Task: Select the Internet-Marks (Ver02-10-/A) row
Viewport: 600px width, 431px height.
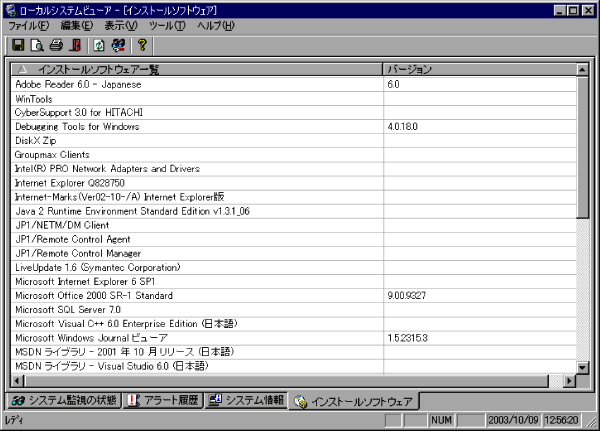Action: (x=294, y=197)
